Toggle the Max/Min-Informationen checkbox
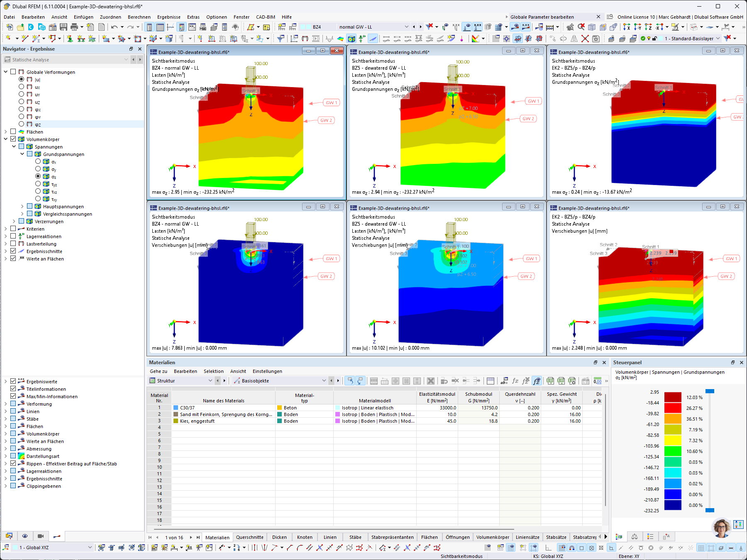The width and height of the screenshot is (747, 560). [13, 396]
